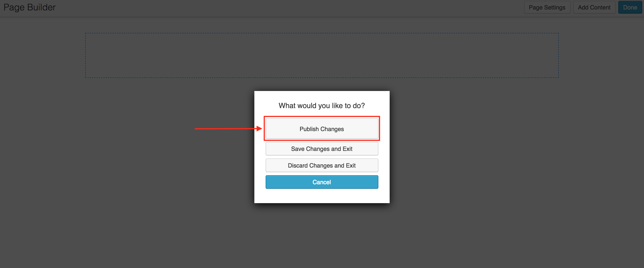Click Add Content in the top bar
Viewport: 644px width, 268px height.
point(594,7)
